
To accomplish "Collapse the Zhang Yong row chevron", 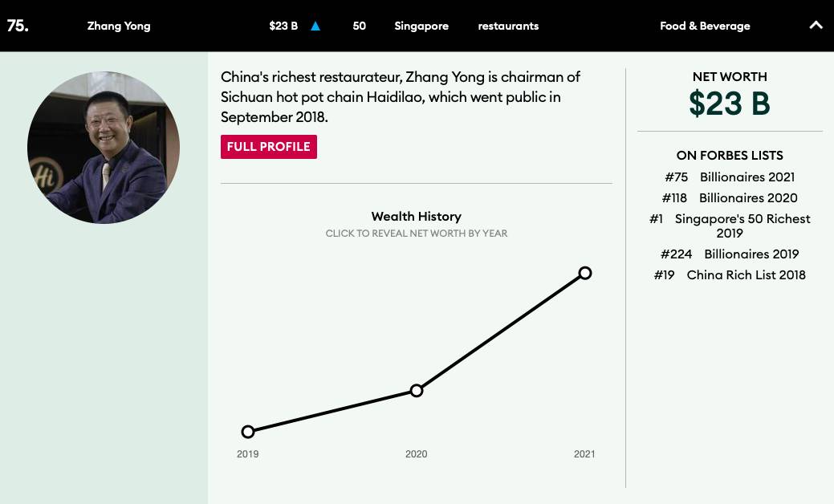I will pos(816,26).
